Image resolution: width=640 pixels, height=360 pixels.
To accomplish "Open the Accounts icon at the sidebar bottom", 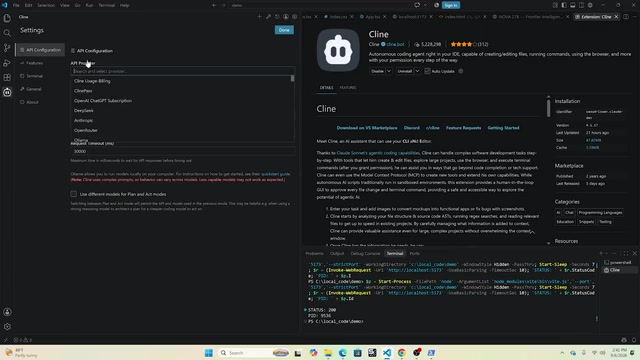I will coord(7,312).
